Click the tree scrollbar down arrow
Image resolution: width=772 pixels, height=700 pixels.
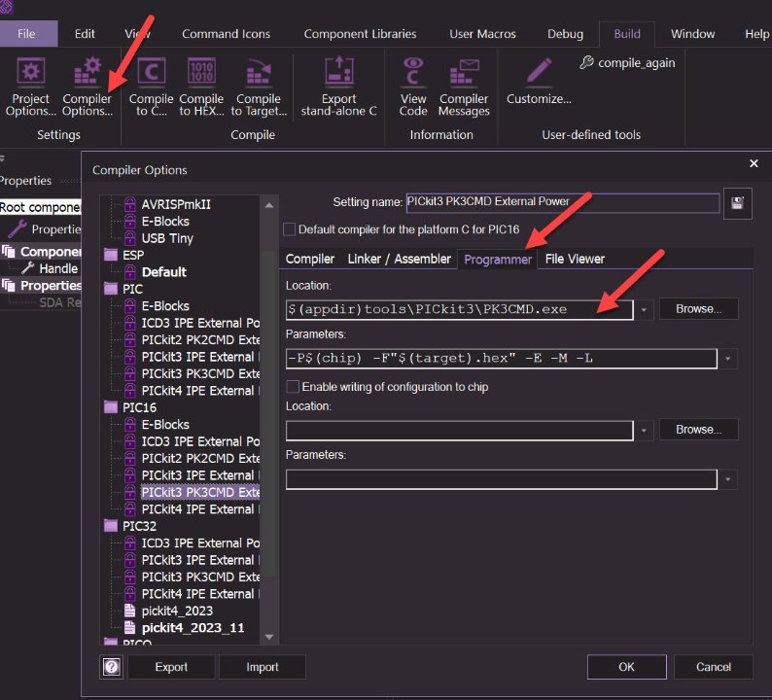[x=269, y=637]
